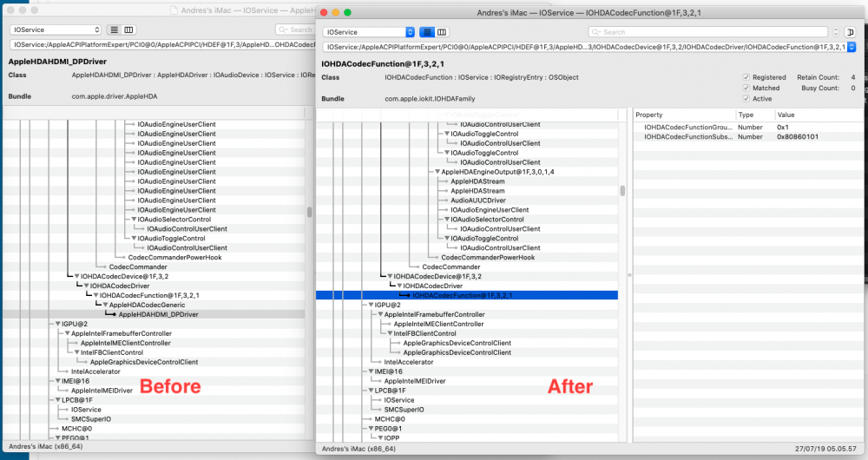Collapse IOHDACodecFunction@1F,3,2,1 in Before window
The width and height of the screenshot is (868, 460).
95,296
